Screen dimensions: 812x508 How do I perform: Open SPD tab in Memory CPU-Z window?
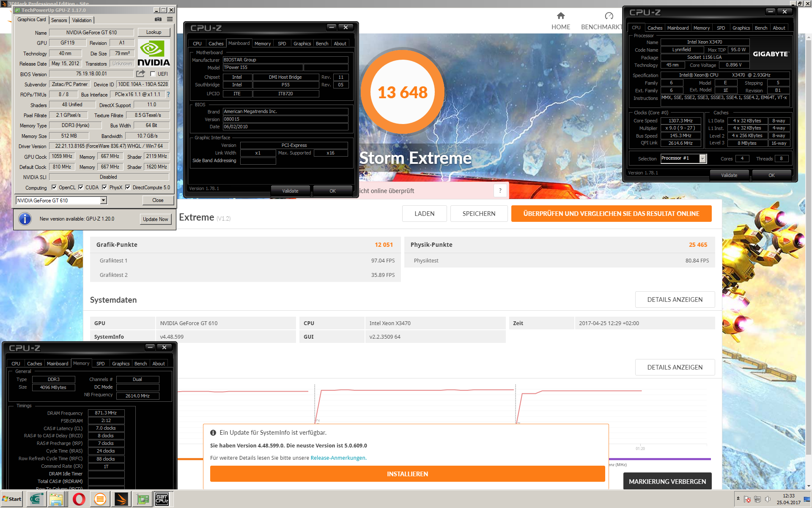point(100,364)
